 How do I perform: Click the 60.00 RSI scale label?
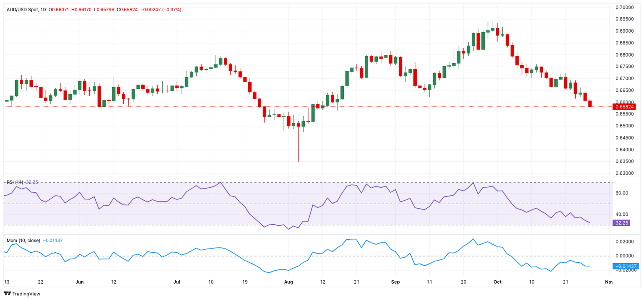621,193
